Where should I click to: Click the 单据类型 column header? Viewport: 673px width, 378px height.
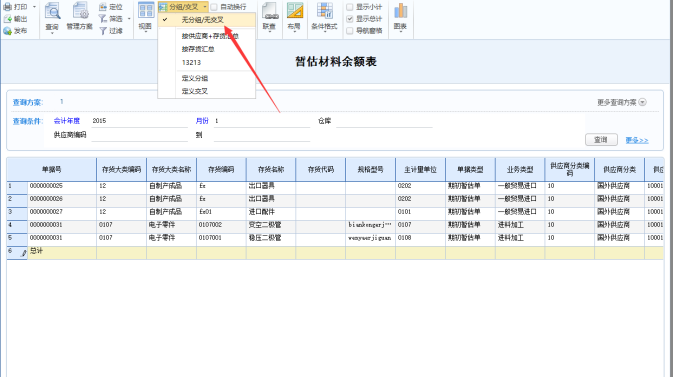(x=470, y=169)
